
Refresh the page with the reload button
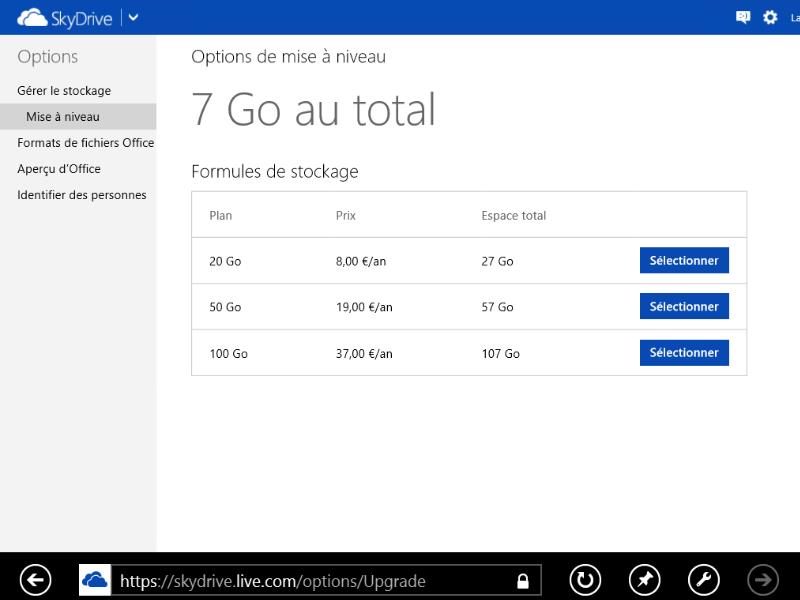pyautogui.click(x=585, y=580)
